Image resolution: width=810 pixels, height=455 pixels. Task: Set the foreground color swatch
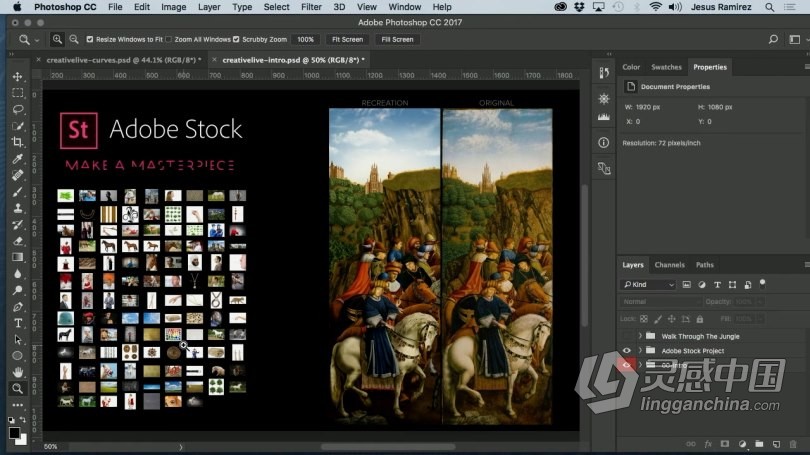point(14,433)
